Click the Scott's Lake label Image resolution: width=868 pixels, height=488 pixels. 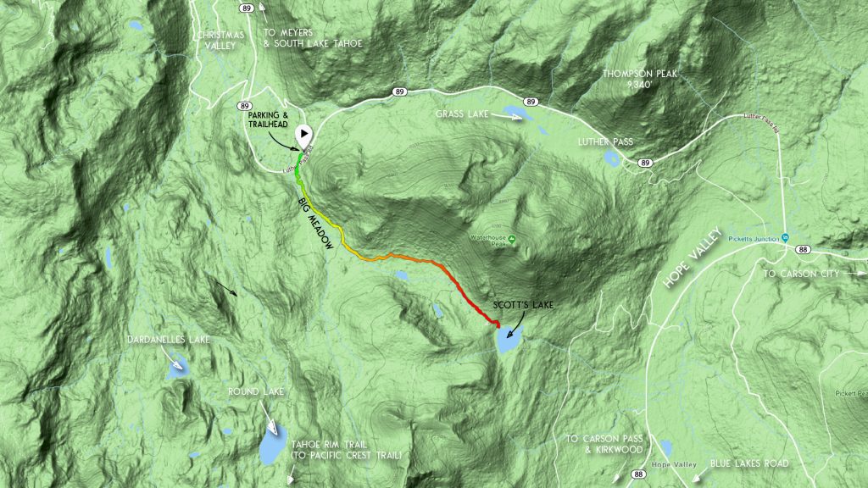pos(523,305)
